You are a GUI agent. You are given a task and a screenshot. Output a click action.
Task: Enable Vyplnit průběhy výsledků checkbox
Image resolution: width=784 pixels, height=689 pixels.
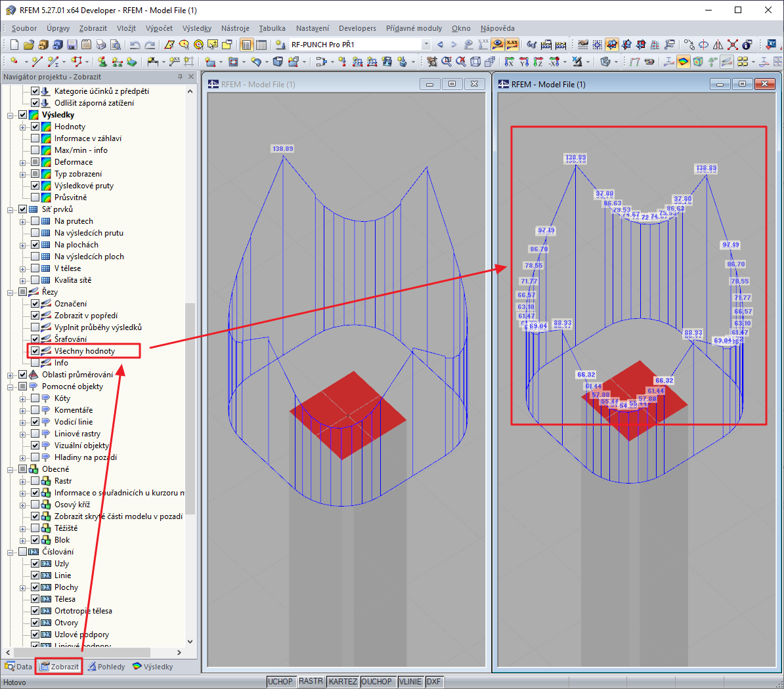pos(35,327)
